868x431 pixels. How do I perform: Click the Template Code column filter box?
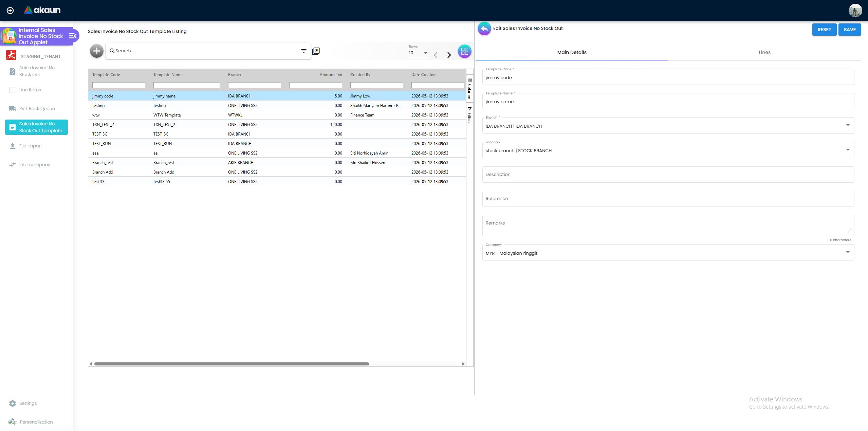(x=119, y=85)
